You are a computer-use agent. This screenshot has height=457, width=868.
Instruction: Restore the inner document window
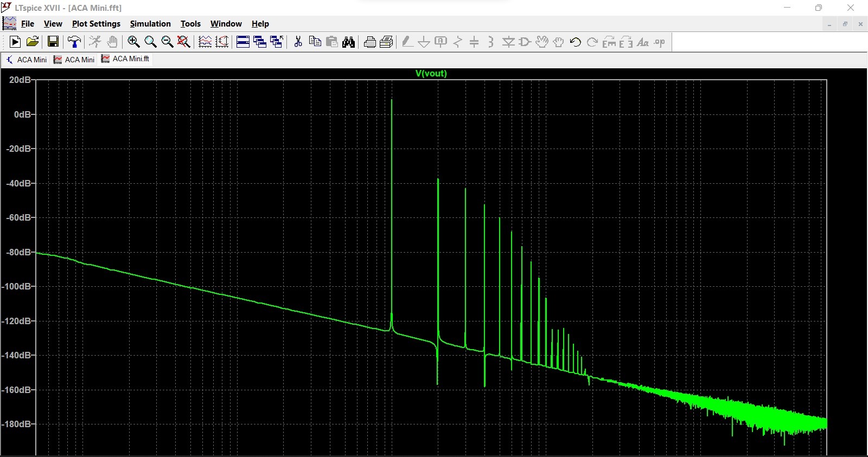click(845, 24)
